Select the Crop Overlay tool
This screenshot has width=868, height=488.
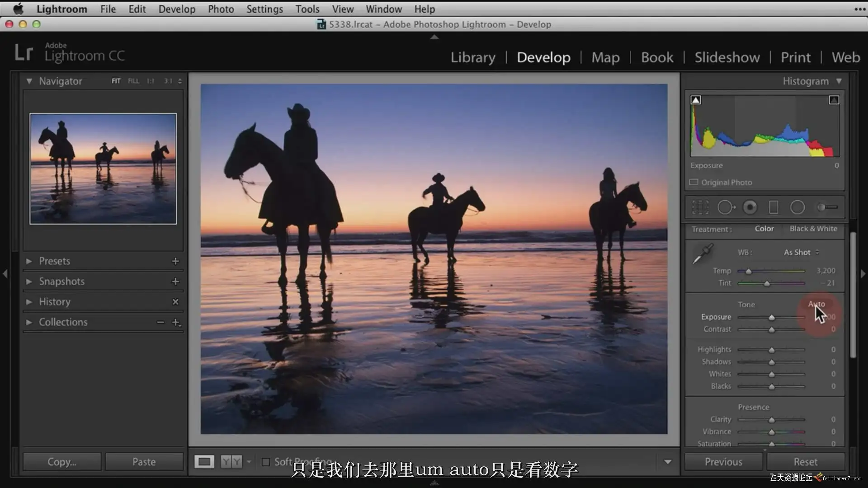click(x=700, y=207)
